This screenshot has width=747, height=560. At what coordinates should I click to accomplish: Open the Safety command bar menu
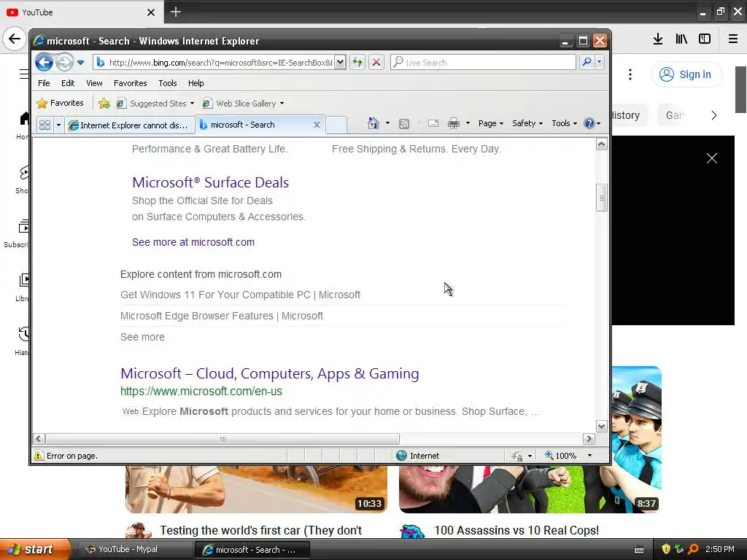tap(527, 123)
